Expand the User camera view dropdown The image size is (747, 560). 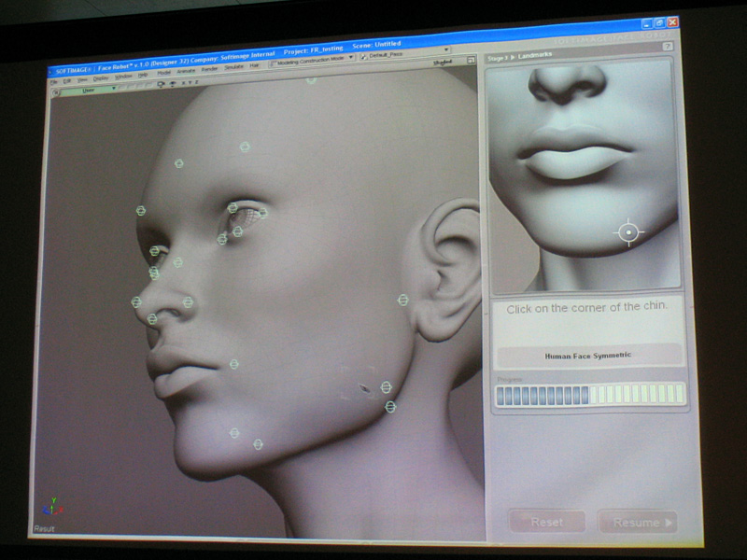89,89
